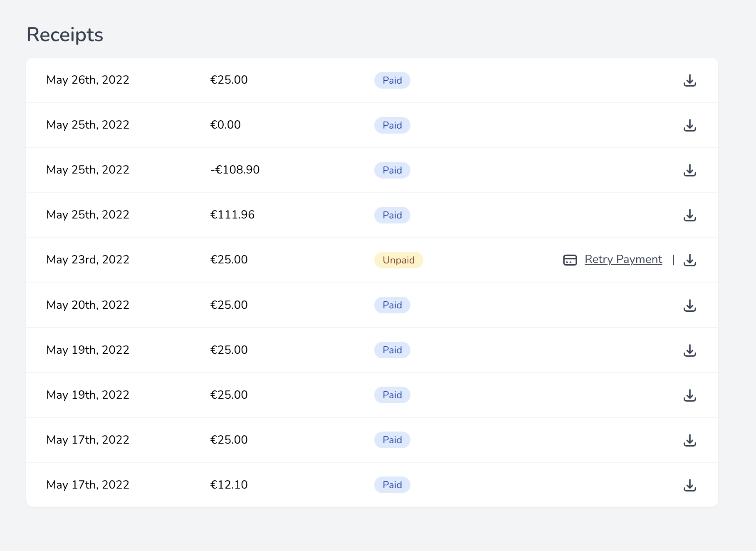Click the Paid badge on the €111.96 row

click(392, 215)
